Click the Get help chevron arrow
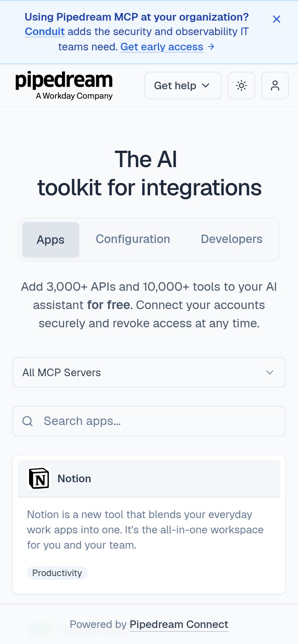Screen dimensions: 298x644 206,85
